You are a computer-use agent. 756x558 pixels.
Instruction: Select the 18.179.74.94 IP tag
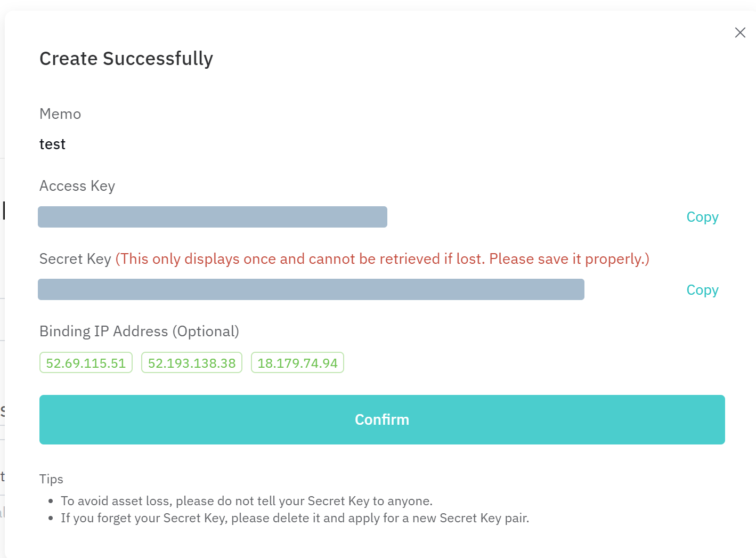[x=297, y=363]
